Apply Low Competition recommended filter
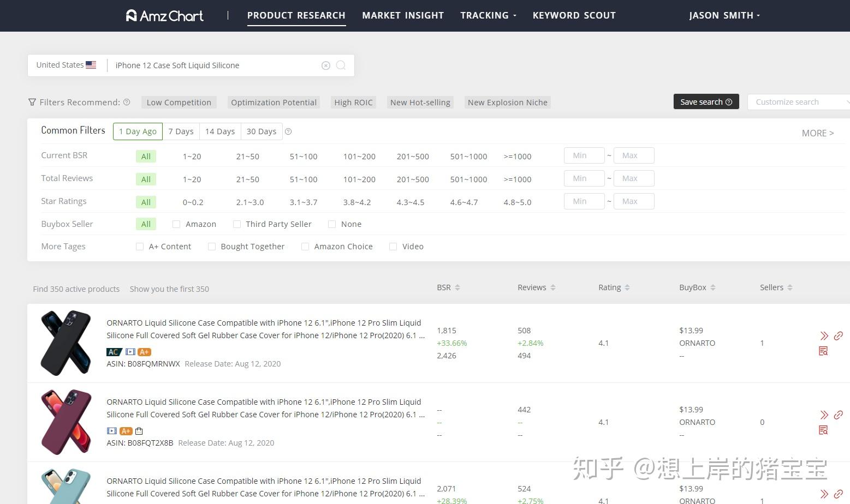This screenshot has height=504, width=850. 179,103
